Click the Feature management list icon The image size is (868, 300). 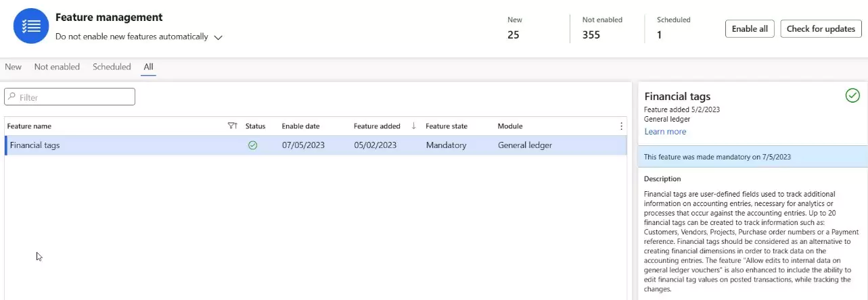pos(31,26)
